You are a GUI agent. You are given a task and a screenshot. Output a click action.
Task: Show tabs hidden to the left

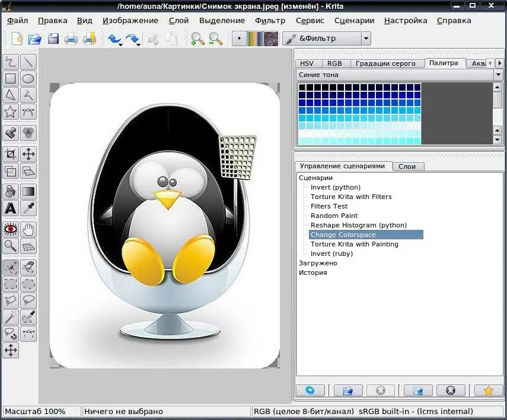pos(490,63)
